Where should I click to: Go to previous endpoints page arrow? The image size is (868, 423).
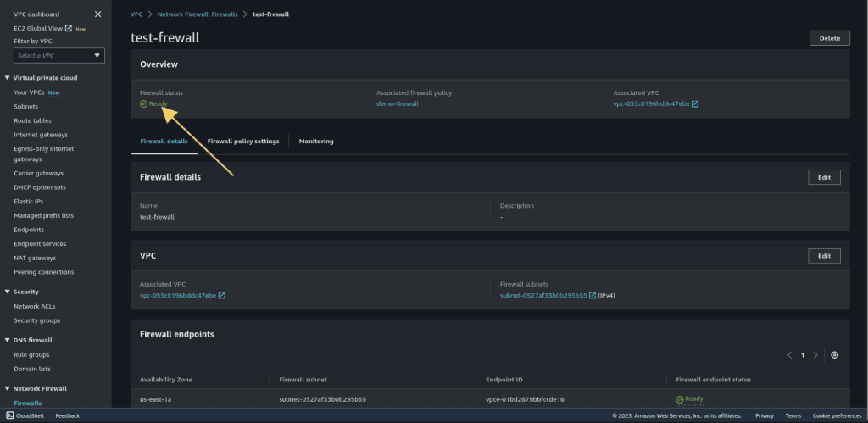789,355
